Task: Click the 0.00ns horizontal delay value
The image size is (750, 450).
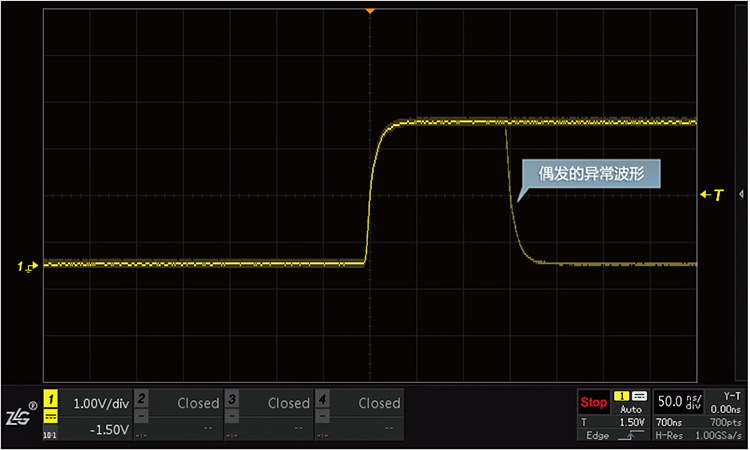Action: pyautogui.click(x=726, y=409)
